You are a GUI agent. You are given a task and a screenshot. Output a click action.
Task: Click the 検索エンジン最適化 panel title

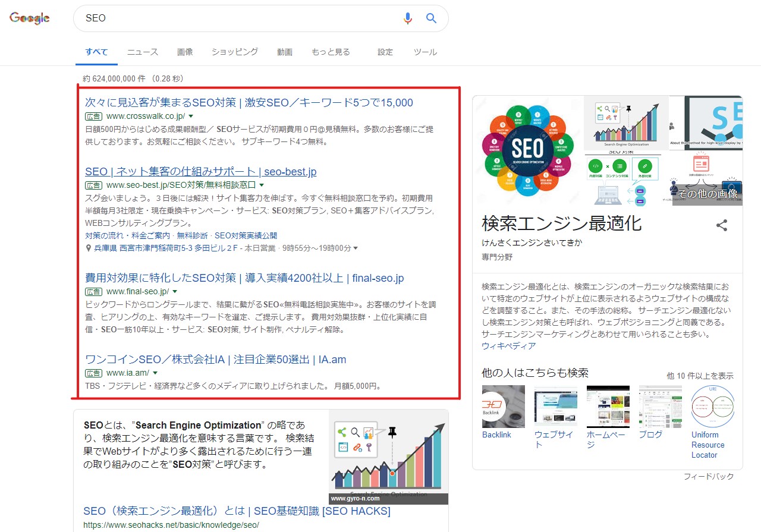tap(562, 223)
